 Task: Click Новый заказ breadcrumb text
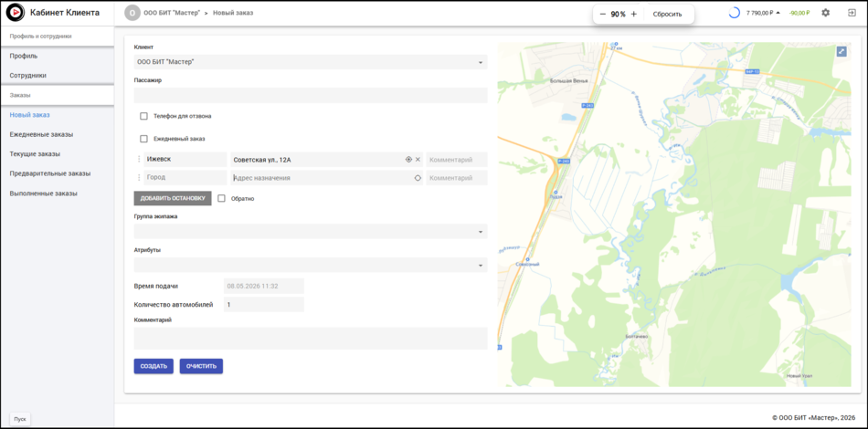tap(233, 13)
